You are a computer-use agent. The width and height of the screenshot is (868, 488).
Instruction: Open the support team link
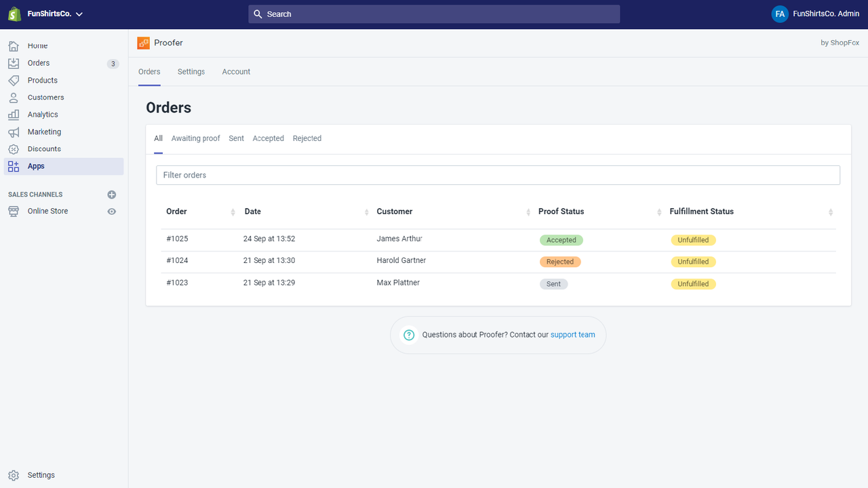[x=572, y=334]
